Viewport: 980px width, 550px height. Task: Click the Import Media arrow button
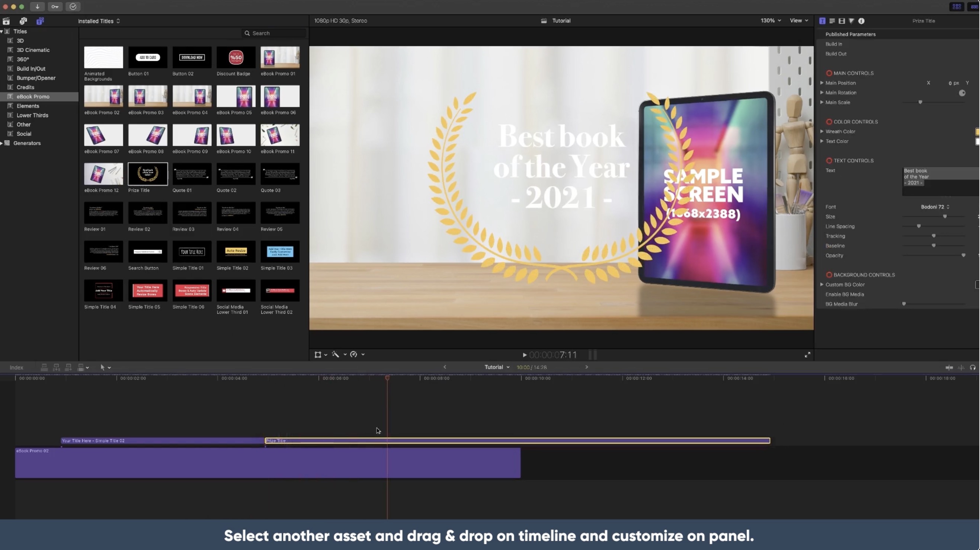pos(37,6)
